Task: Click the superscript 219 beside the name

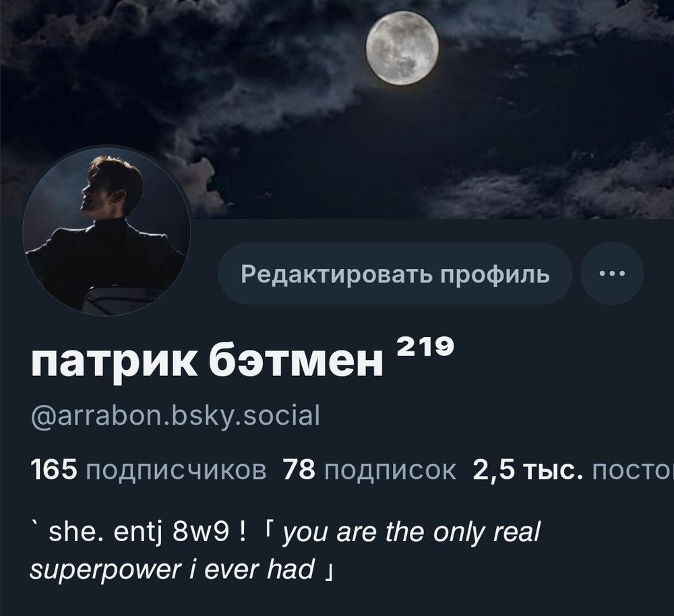Action: click(423, 347)
